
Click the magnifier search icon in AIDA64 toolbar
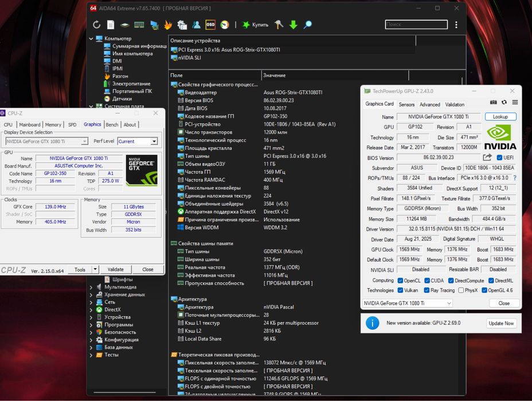point(308,25)
